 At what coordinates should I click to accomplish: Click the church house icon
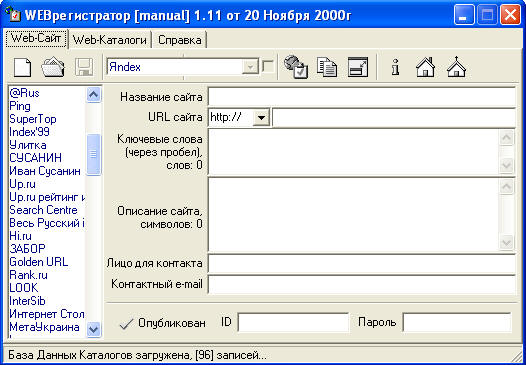(456, 67)
